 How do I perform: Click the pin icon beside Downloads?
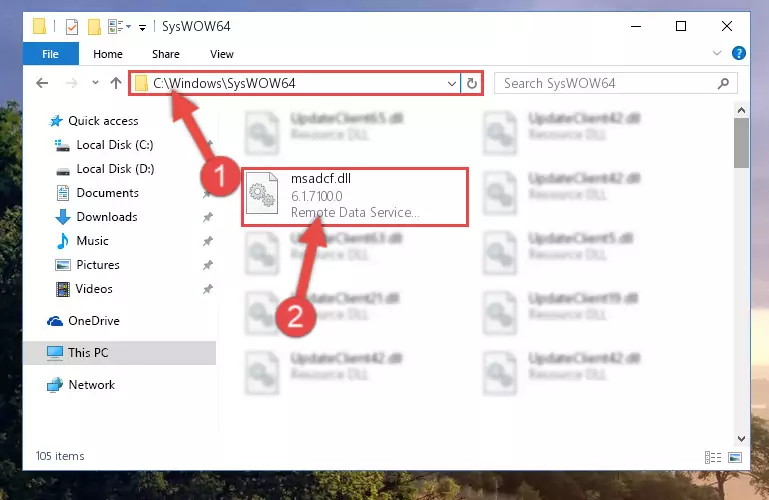click(x=208, y=217)
